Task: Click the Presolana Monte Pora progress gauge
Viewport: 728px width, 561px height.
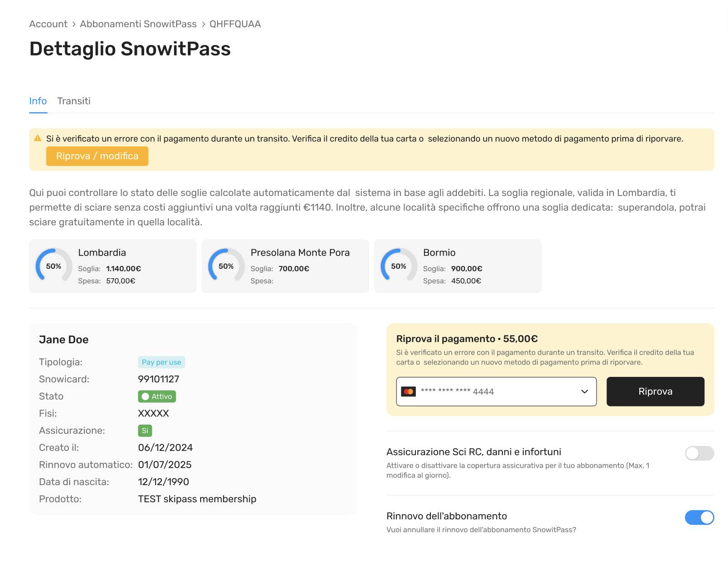Action: pyautogui.click(x=226, y=266)
